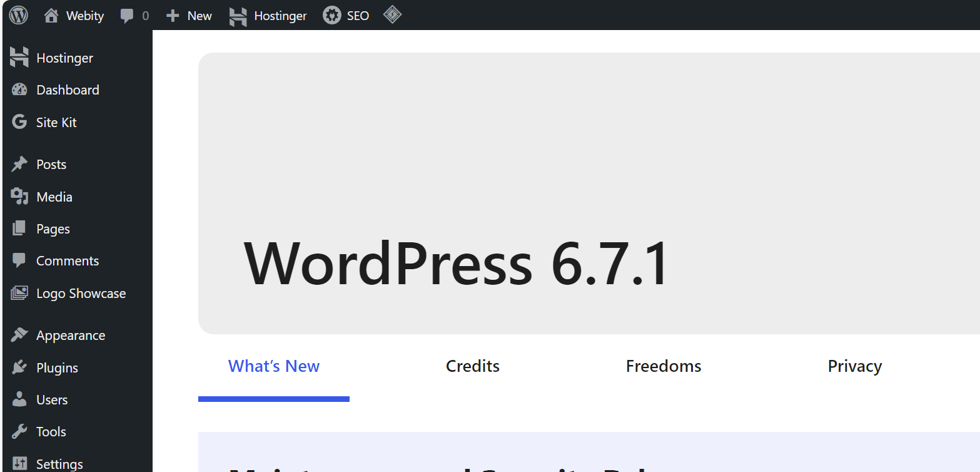
Task: Click the Media camera and music icon
Action: 19,197
